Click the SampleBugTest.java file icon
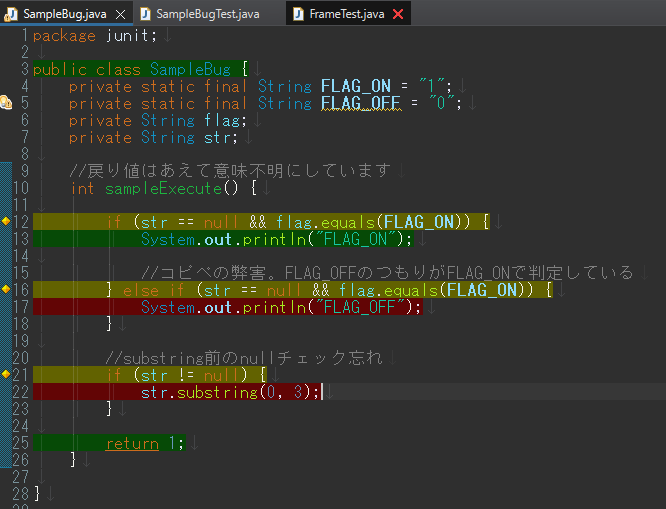Viewport: 666px width, 509px height. 145,14
